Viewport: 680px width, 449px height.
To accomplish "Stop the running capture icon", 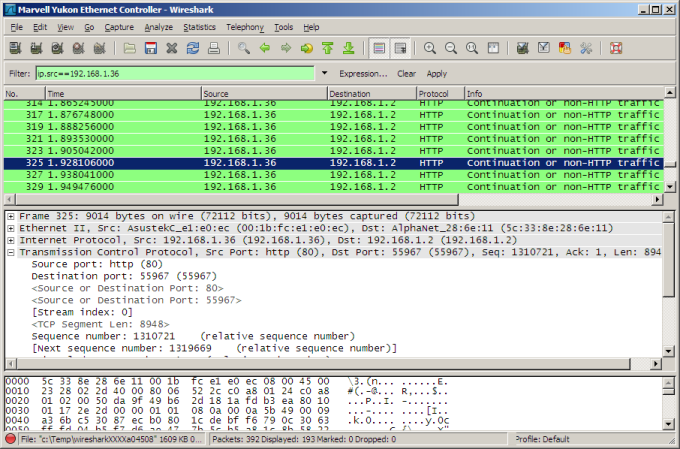I will pyautogui.click(x=78, y=48).
